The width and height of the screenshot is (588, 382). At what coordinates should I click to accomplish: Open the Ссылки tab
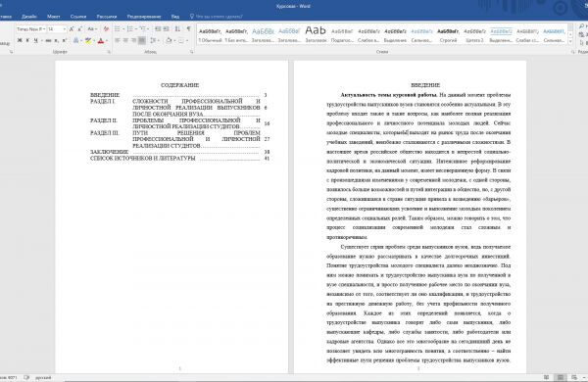pos(78,17)
